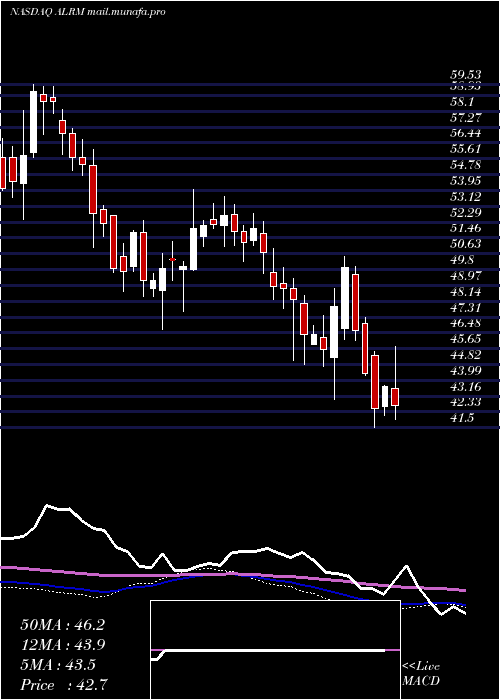The width and height of the screenshot is (500, 700).
Task: Click the 54.78 price axis label
Action: [x=466, y=165]
